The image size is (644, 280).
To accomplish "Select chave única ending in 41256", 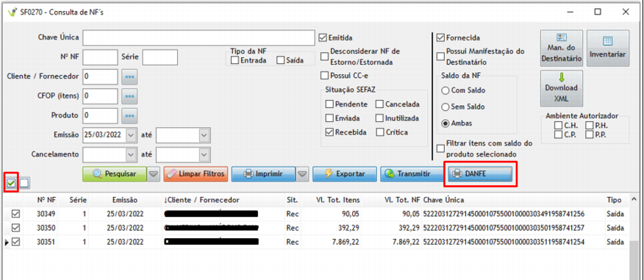I will pyautogui.click(x=504, y=214).
